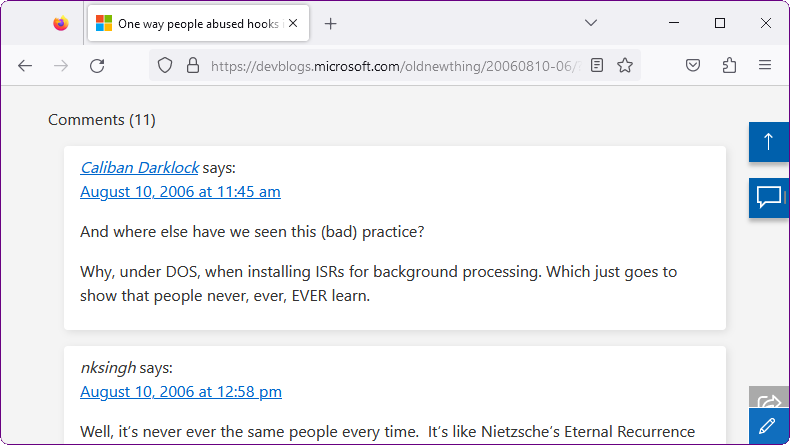Open Firefox application hamburger menu
Image resolution: width=790 pixels, height=445 pixels.
point(765,65)
